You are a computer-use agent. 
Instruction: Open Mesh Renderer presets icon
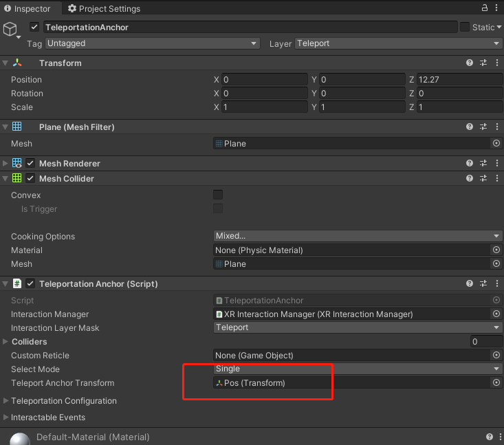click(x=483, y=163)
